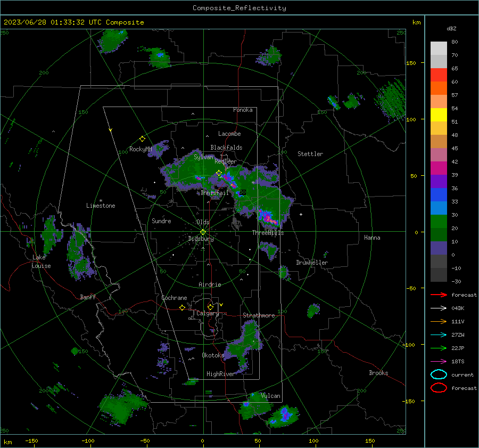
Task: Click the Hanna label
Action: [x=372, y=238]
